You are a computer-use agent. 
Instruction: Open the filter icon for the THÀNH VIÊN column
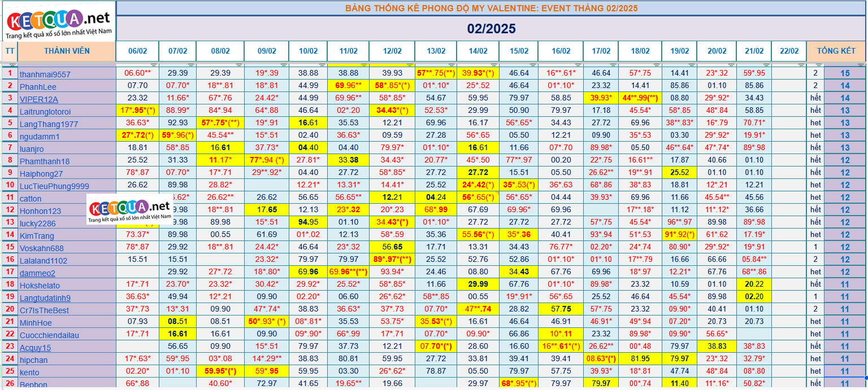pos(111,65)
